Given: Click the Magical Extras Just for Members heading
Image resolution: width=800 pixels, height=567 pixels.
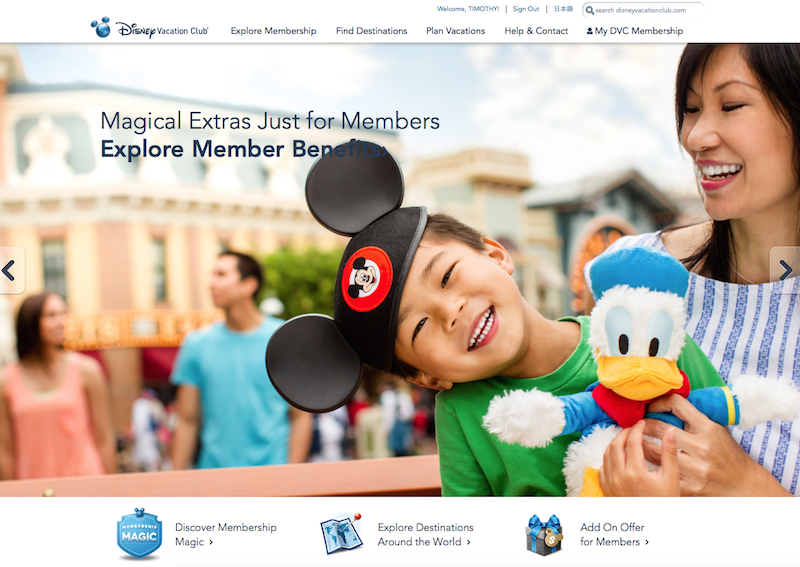Looking at the screenshot, I should (270, 121).
